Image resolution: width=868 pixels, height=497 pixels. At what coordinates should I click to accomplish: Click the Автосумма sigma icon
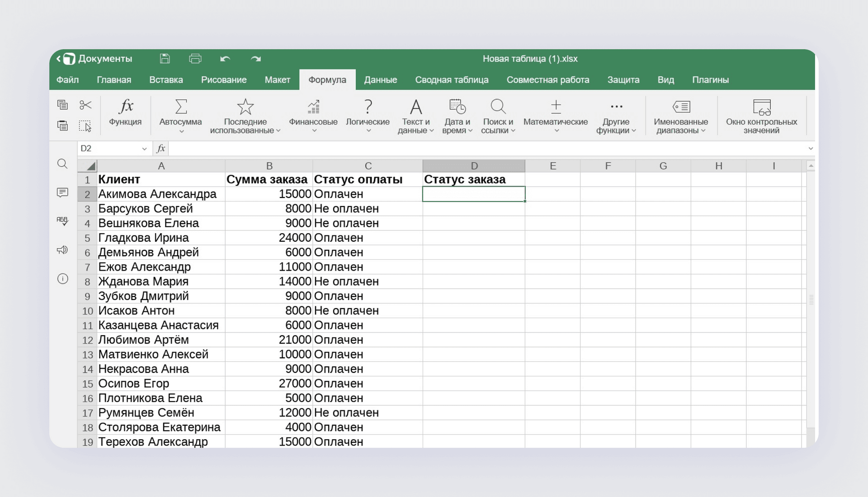coord(181,107)
